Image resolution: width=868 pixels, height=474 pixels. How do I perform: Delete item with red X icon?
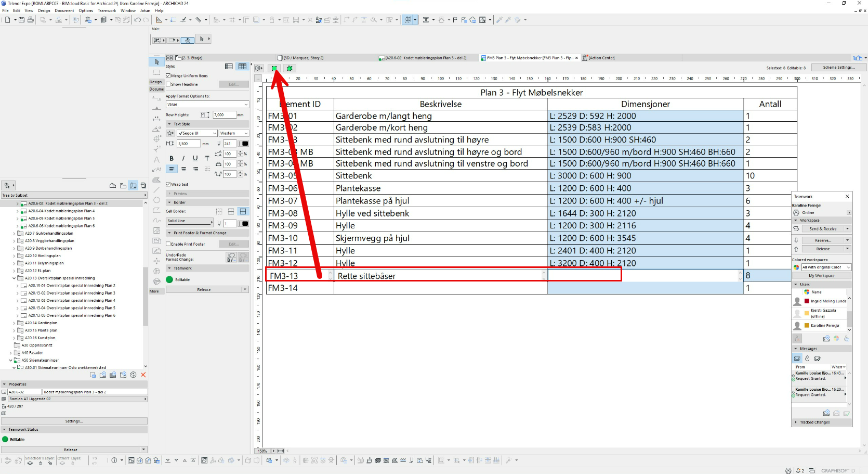point(143,375)
